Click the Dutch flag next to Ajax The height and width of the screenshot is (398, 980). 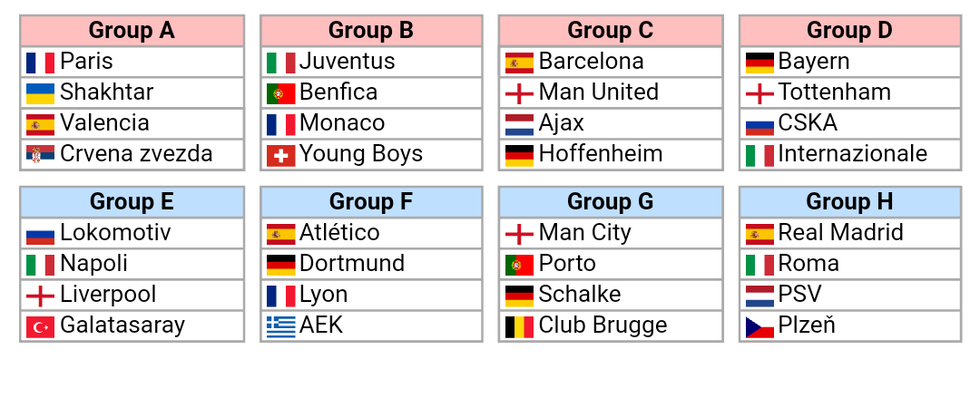pyautogui.click(x=519, y=124)
